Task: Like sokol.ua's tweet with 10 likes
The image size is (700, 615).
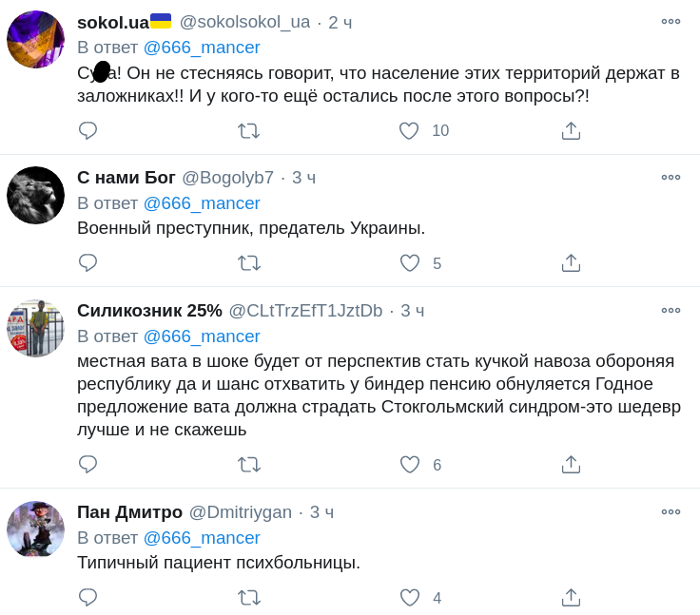Action: click(409, 131)
